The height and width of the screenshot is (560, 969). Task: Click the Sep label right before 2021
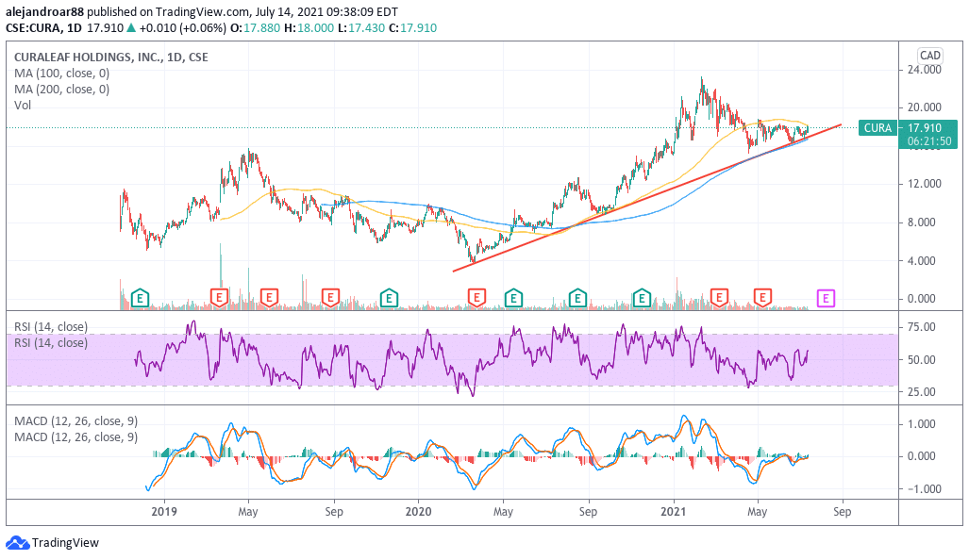click(x=588, y=512)
